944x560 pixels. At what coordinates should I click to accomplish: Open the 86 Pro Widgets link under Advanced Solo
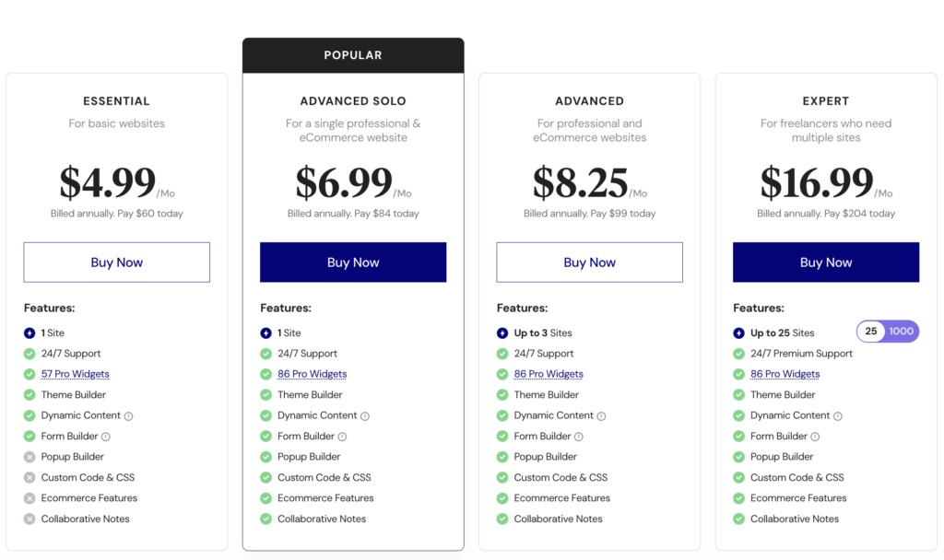pos(312,373)
